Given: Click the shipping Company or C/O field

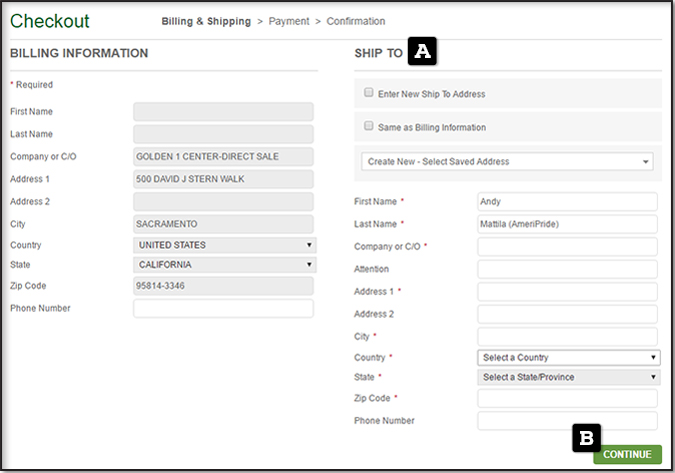Looking at the screenshot, I should 567,246.
